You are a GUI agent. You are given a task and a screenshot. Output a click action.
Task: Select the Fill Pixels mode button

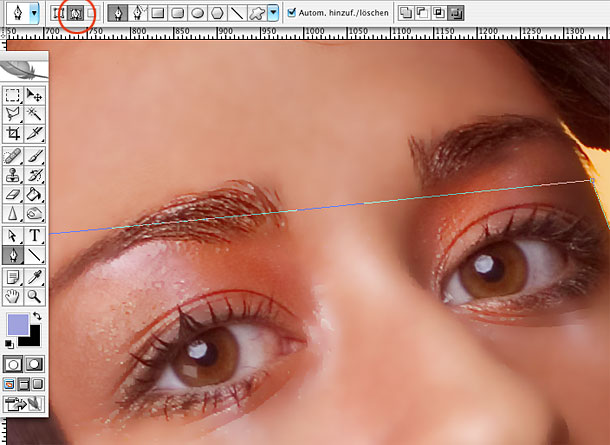pos(91,13)
